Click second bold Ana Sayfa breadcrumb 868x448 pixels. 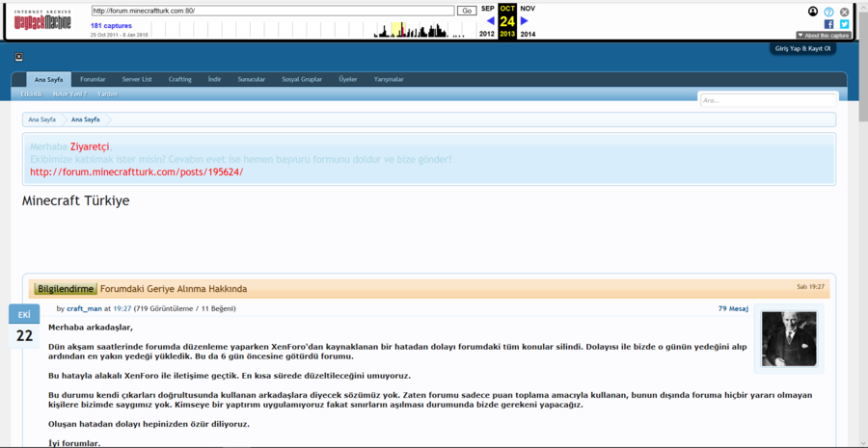tap(85, 119)
